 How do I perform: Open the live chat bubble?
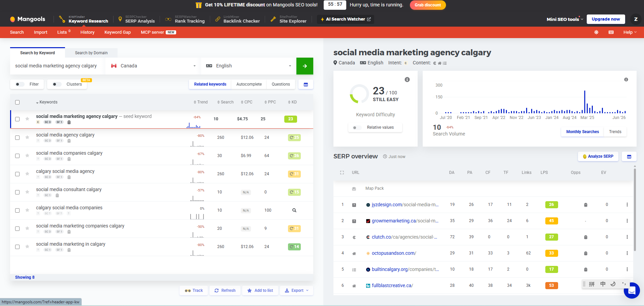(632, 290)
